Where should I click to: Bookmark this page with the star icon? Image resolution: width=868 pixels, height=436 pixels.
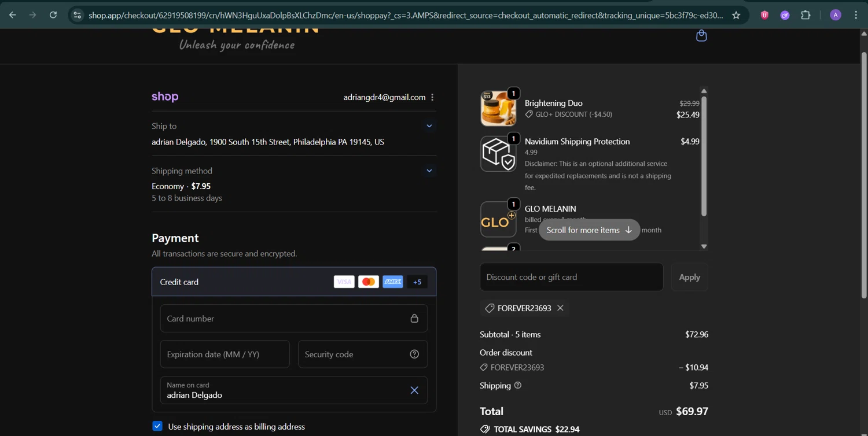[x=736, y=16]
